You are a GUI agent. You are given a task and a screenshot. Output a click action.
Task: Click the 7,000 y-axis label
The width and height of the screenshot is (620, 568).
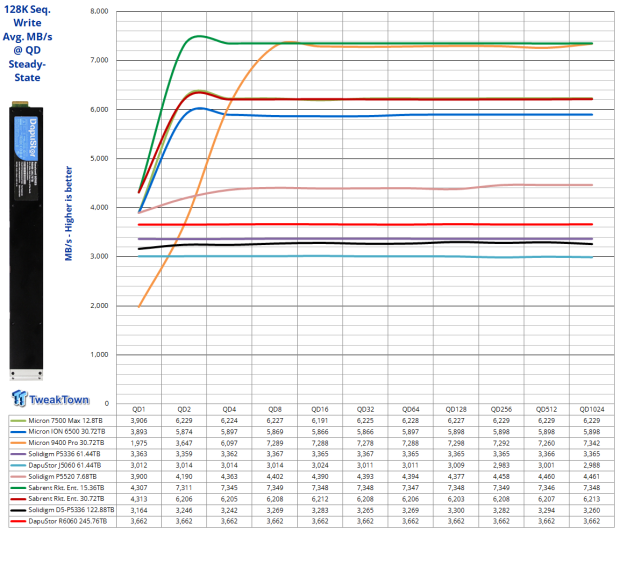pos(99,60)
